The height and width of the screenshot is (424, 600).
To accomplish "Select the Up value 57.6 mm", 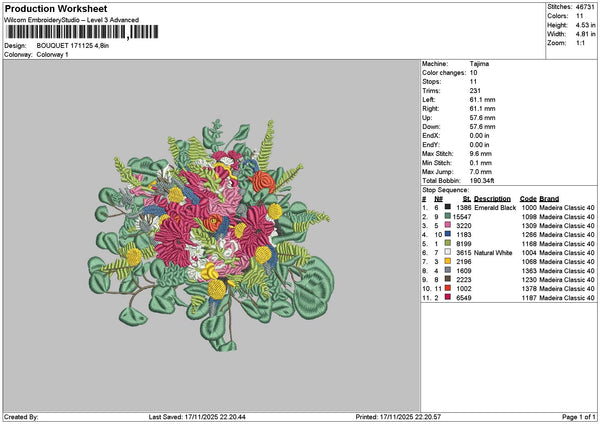I will coord(482,118).
